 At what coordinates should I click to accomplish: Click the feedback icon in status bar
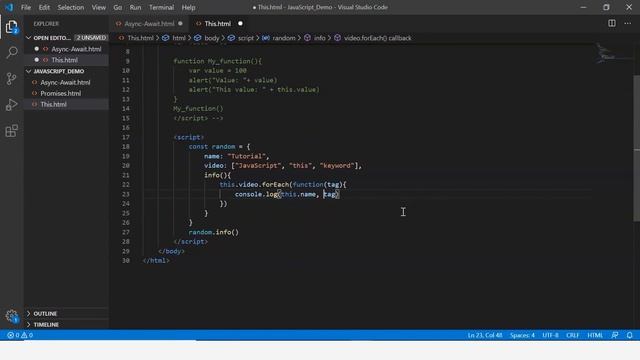click(615, 335)
